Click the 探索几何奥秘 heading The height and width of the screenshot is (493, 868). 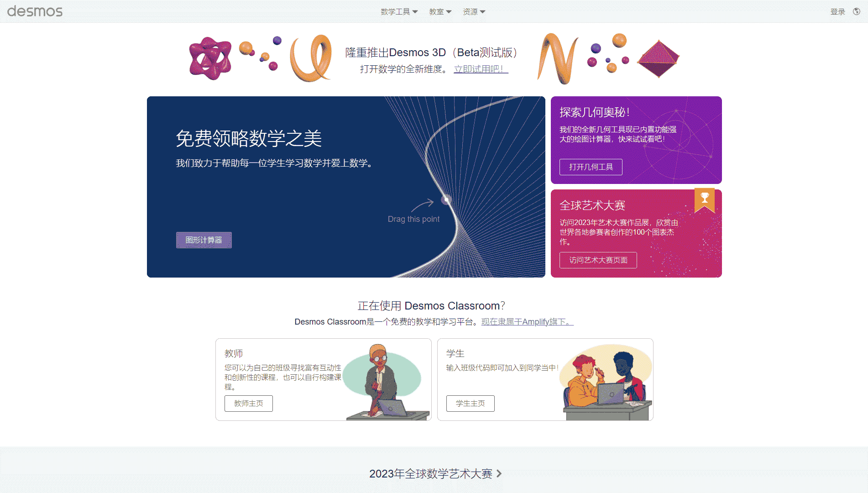[595, 112]
